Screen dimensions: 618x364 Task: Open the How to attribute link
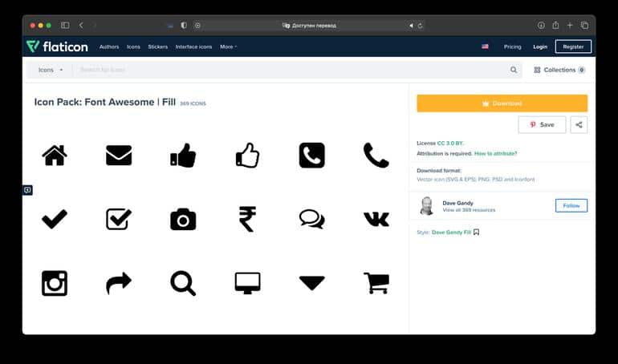495,153
